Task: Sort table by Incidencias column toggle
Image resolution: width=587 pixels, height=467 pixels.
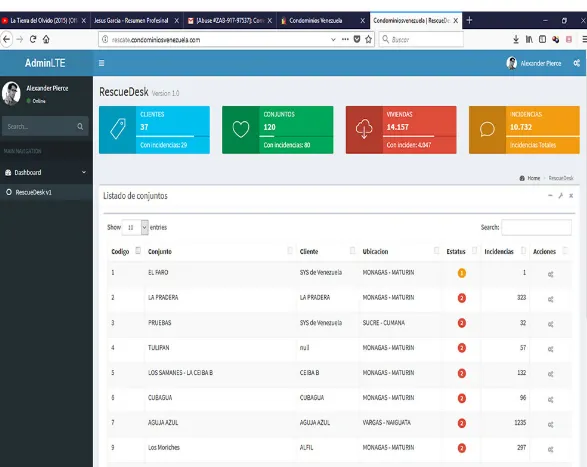Action: pyautogui.click(x=523, y=250)
